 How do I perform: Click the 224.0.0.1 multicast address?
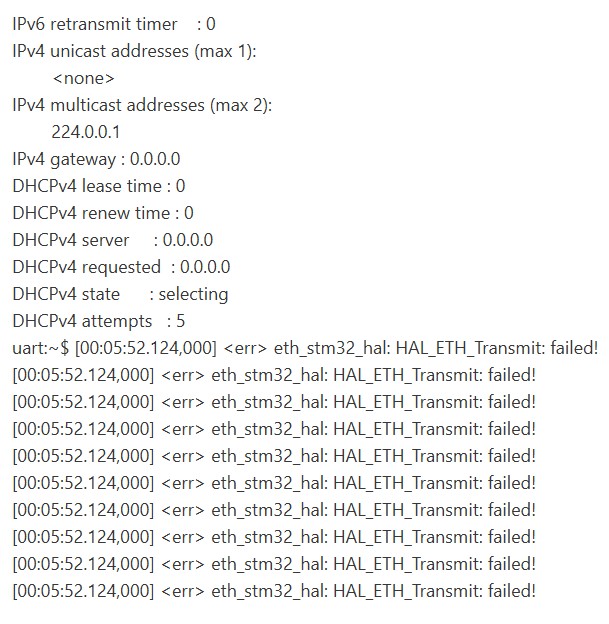[86, 132]
